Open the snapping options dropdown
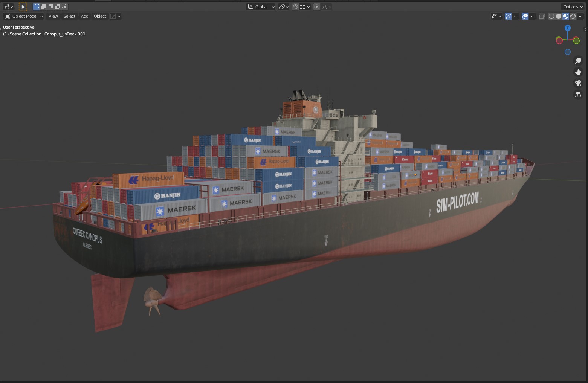The width and height of the screenshot is (588, 383). [x=305, y=7]
